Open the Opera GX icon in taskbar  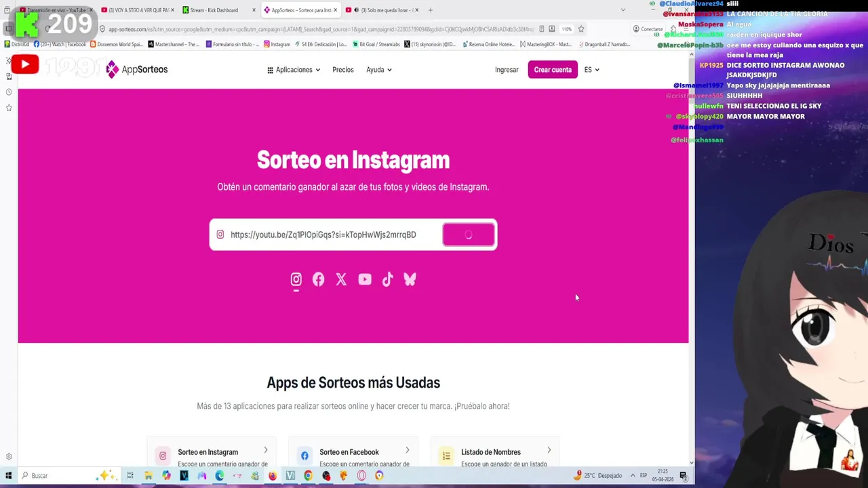pos(361,476)
